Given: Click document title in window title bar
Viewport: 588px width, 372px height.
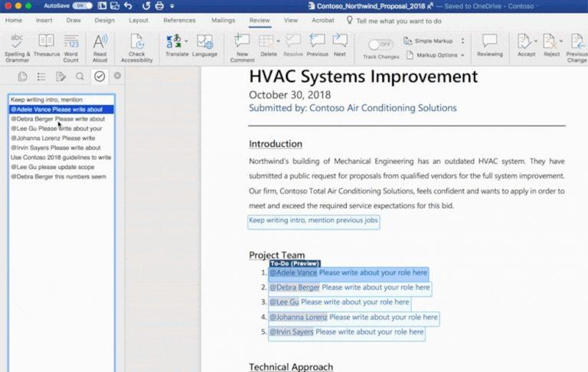Looking at the screenshot, I should pos(371,6).
